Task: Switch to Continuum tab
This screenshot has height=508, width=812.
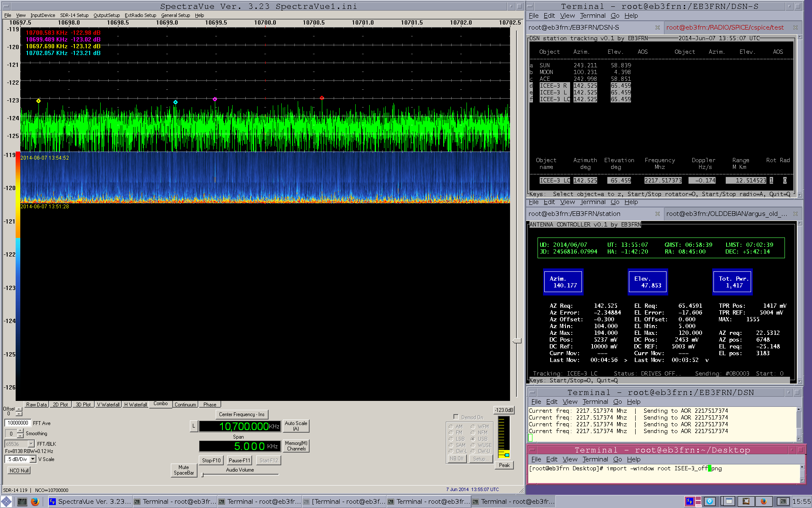Action: click(185, 405)
